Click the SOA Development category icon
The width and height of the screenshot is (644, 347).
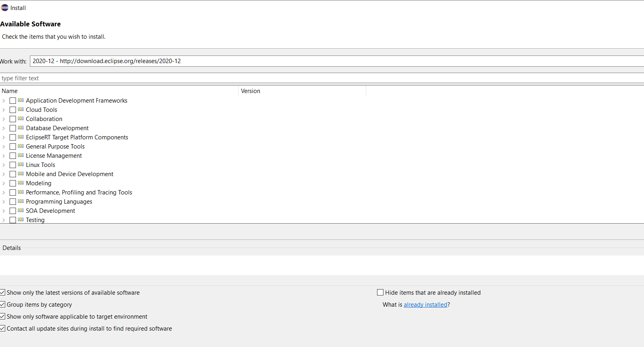tap(21, 210)
